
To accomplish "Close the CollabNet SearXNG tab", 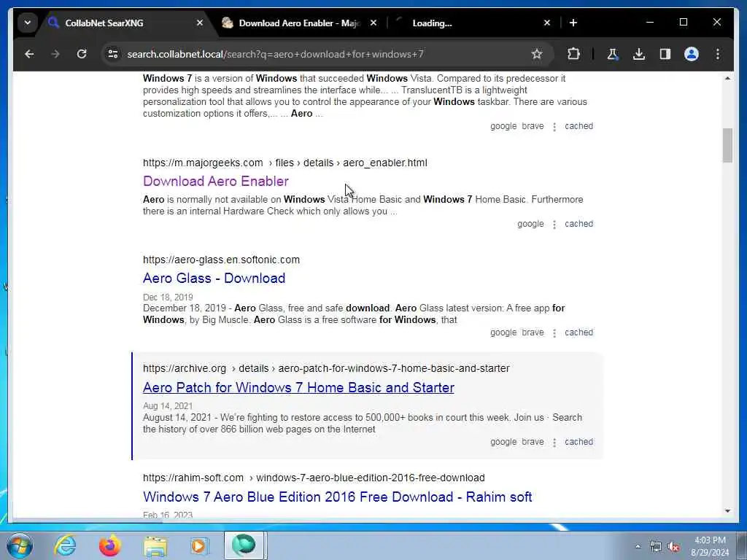I will pyautogui.click(x=200, y=23).
